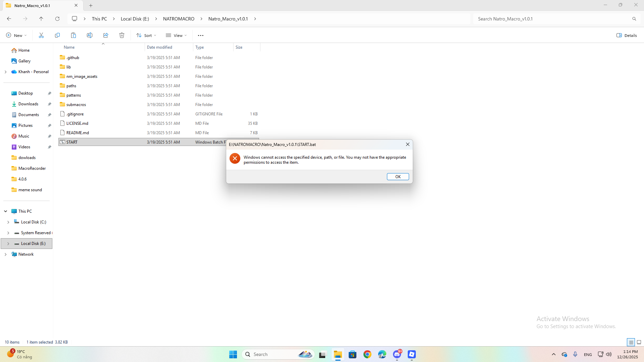This screenshot has height=362, width=644.
Task: Open Pictures quick access folder
Action: (x=26, y=125)
